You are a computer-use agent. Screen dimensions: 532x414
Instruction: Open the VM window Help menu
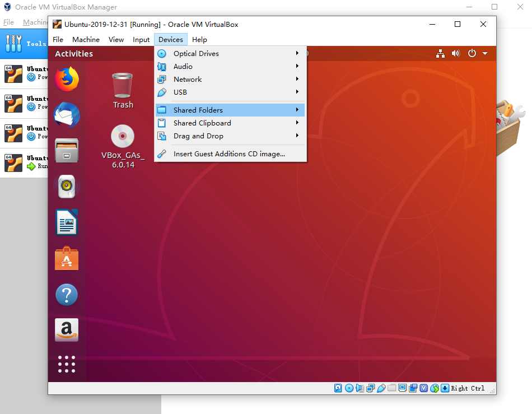(199, 40)
